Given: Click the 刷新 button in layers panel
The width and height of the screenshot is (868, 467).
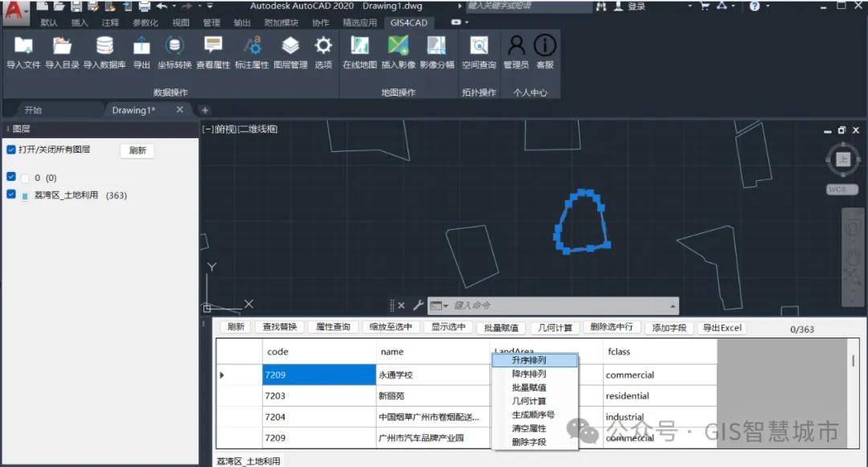Looking at the screenshot, I should click(137, 150).
